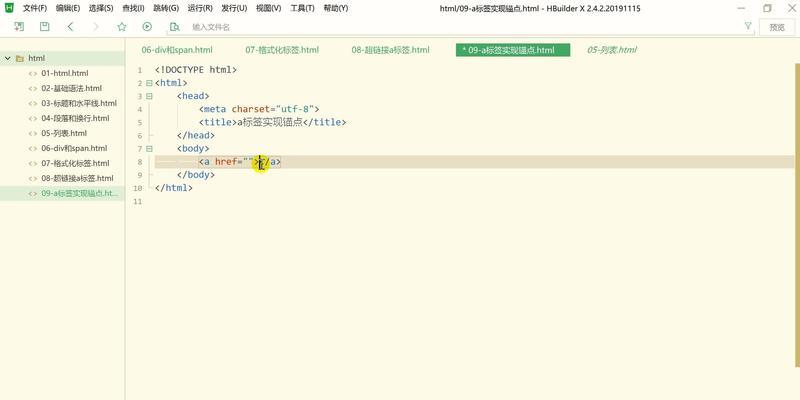This screenshot has width=800, height=400.
Task: Open 04-段落和换行.html in the file tree
Action: 76,118
